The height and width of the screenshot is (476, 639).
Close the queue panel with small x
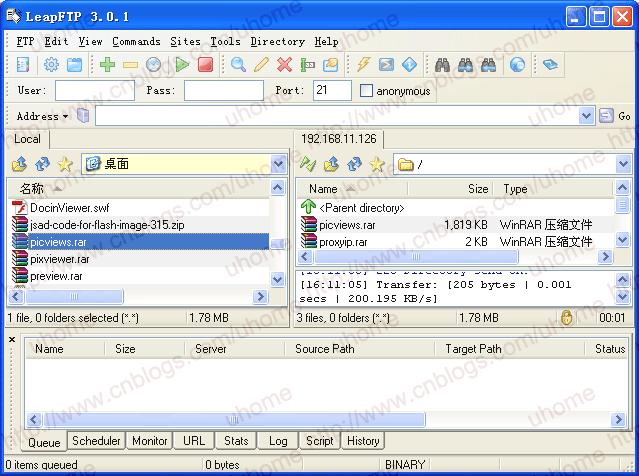(12, 339)
